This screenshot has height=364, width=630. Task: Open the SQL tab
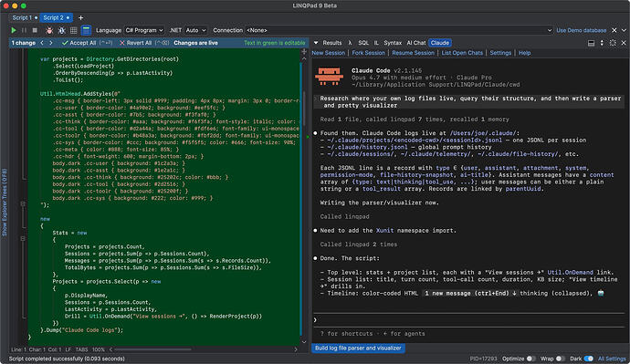pyautogui.click(x=363, y=43)
